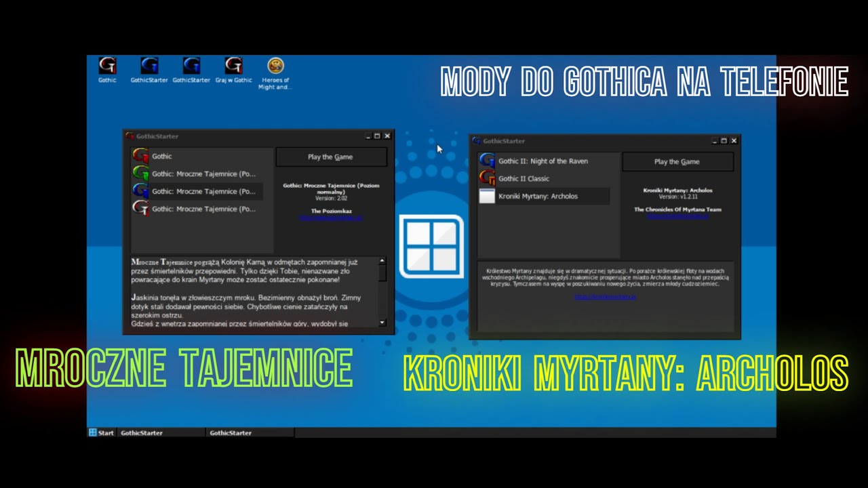Minimize the left GothicStarter window
Screen dimensions: 868x488
pyautogui.click(x=368, y=136)
